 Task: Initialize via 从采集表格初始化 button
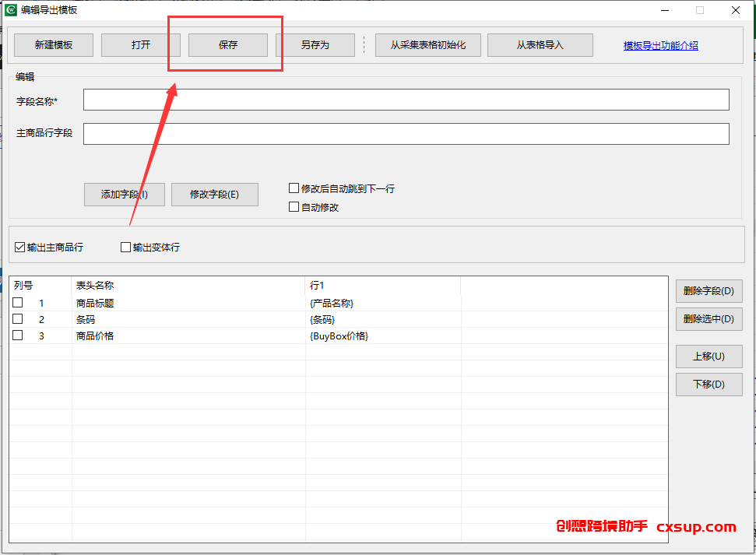428,45
